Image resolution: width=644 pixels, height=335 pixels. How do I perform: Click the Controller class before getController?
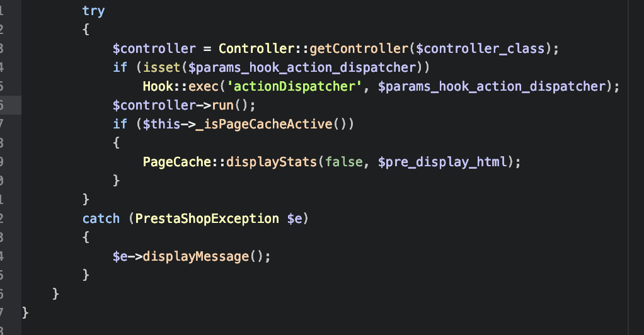pos(256,48)
